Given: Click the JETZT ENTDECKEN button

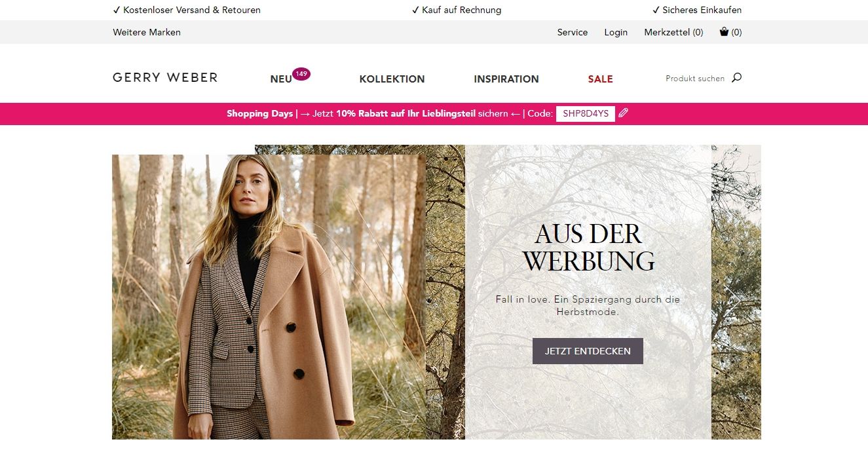Looking at the screenshot, I should pos(588,351).
